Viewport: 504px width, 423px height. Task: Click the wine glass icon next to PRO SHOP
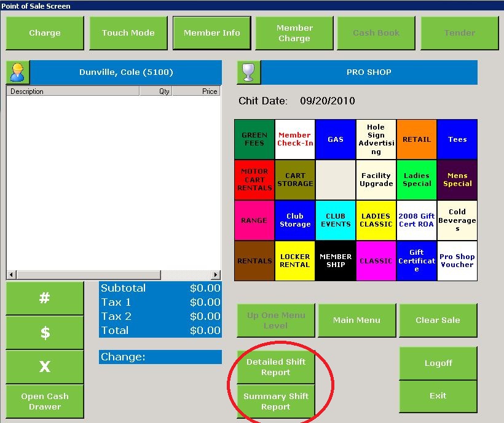[248, 72]
